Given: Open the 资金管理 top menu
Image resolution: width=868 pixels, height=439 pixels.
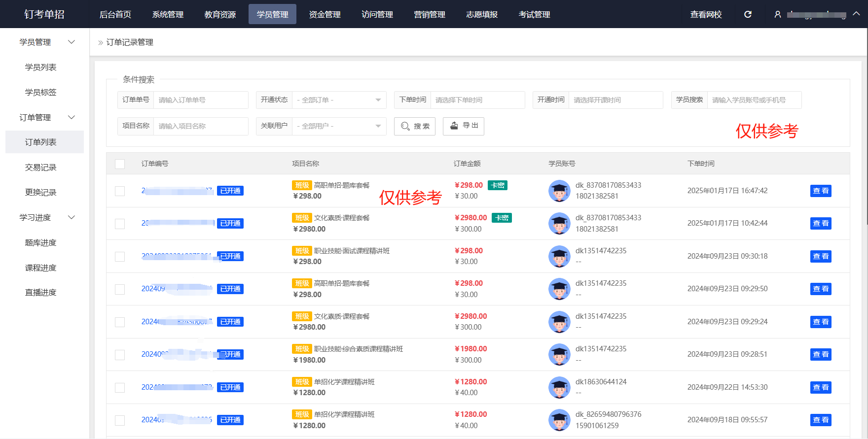Looking at the screenshot, I should click(x=325, y=14).
